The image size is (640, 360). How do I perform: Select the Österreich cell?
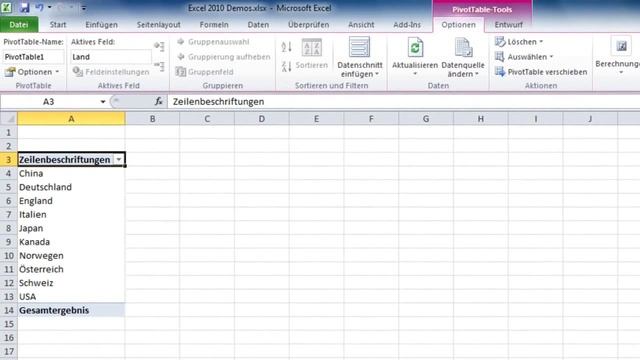click(71, 269)
